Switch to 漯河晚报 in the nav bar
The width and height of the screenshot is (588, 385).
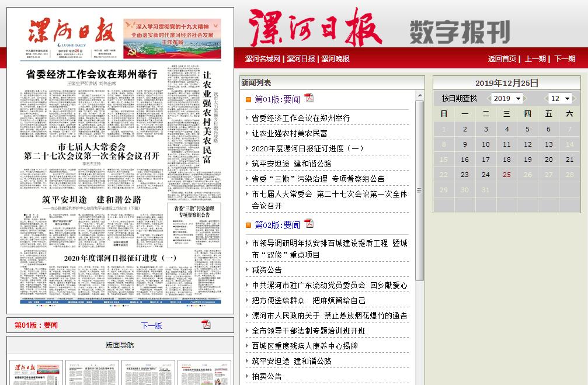click(x=335, y=59)
